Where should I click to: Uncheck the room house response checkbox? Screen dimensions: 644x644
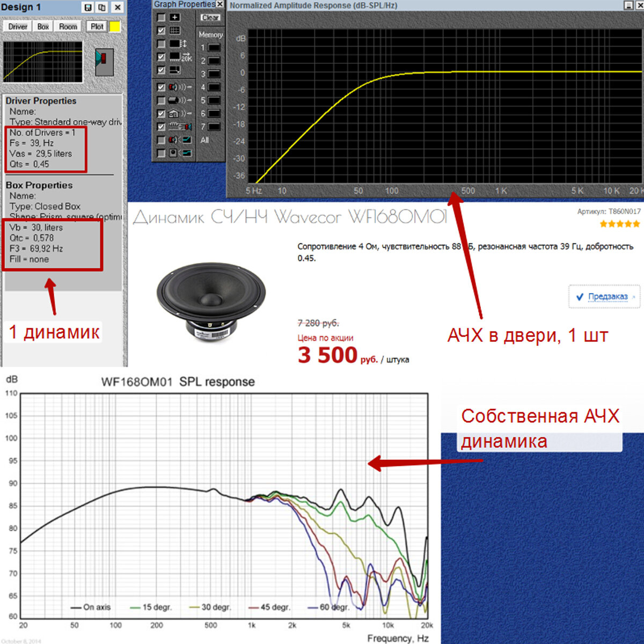(161, 114)
